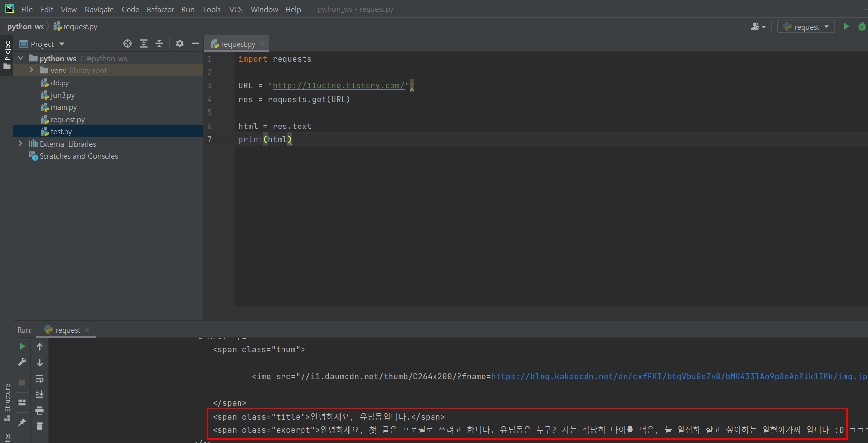
Task: Stop the running process
Action: pyautogui.click(x=22, y=382)
